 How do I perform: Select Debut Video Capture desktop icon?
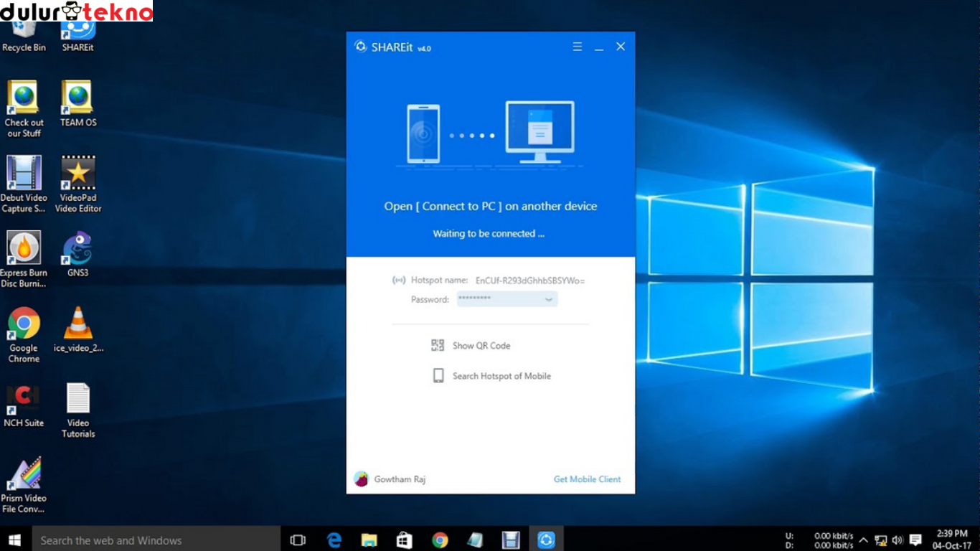[24, 184]
